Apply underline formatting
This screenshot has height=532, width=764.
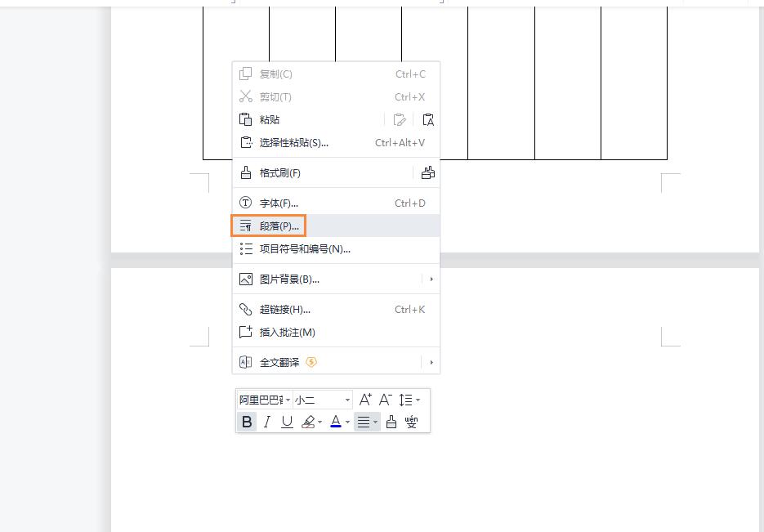286,422
